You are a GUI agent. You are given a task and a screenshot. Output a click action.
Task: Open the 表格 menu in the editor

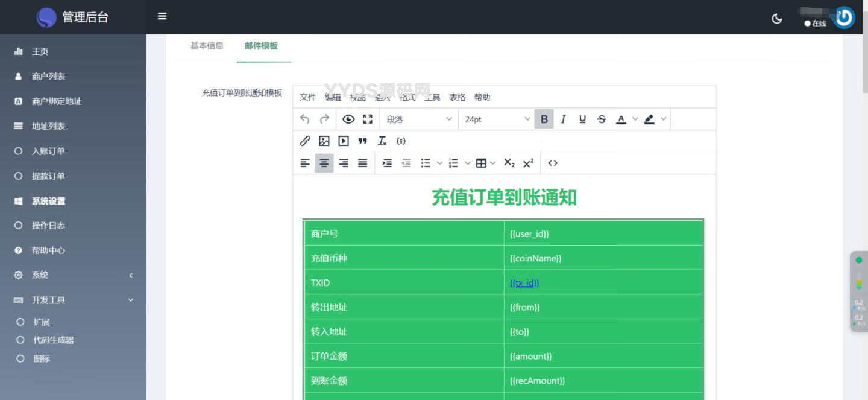pyautogui.click(x=457, y=97)
